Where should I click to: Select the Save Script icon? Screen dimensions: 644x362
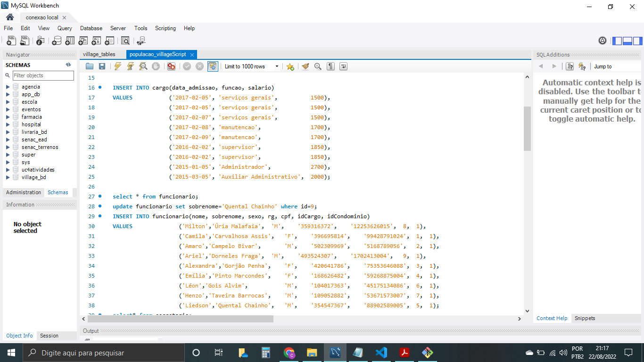pyautogui.click(x=102, y=66)
